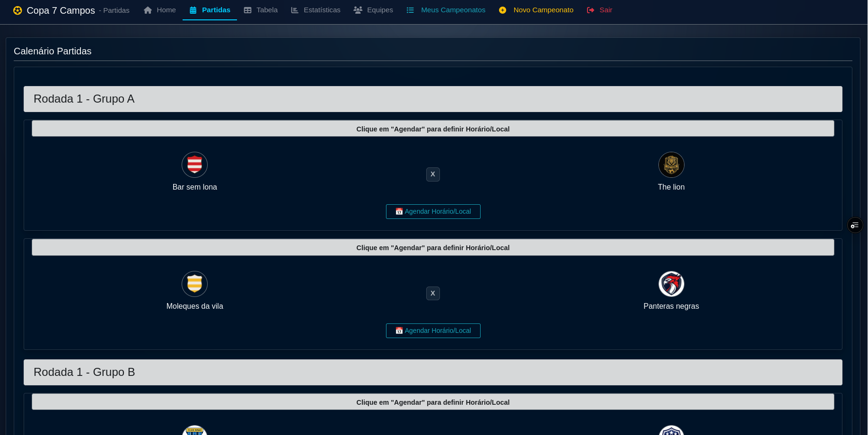Select the Partidas tab
Image resolution: width=868 pixels, height=435 pixels.
pos(210,10)
